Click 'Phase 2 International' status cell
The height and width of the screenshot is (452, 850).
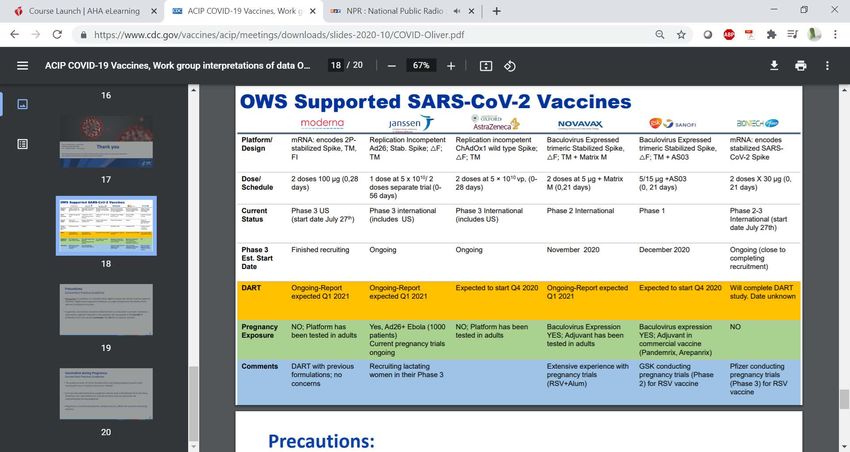pyautogui.click(x=580, y=211)
